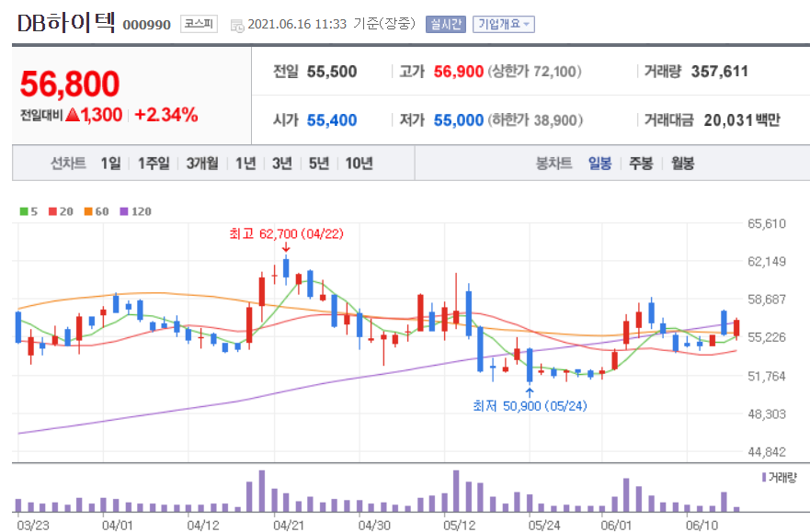Click the +2.34% change value
The width and height of the screenshot is (810, 532).
165,115
